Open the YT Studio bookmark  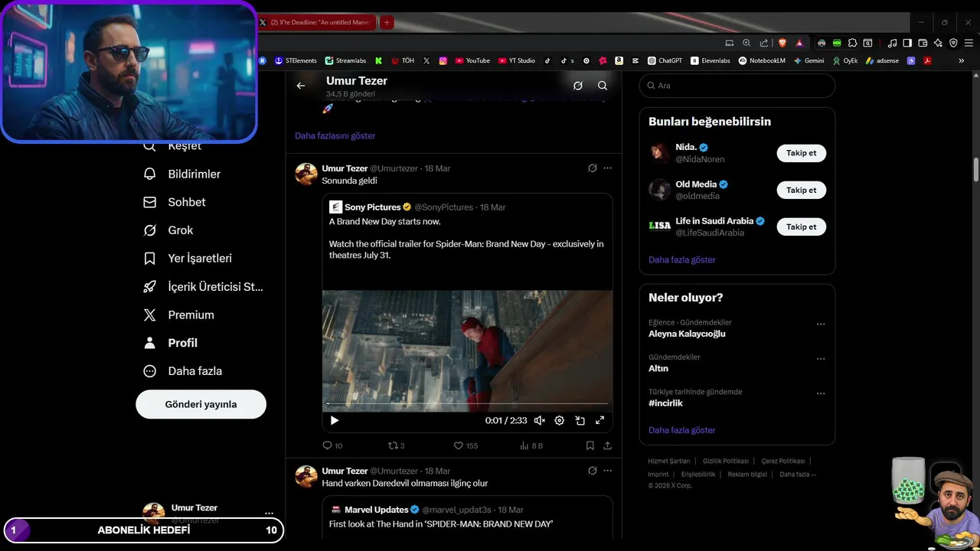(517, 60)
